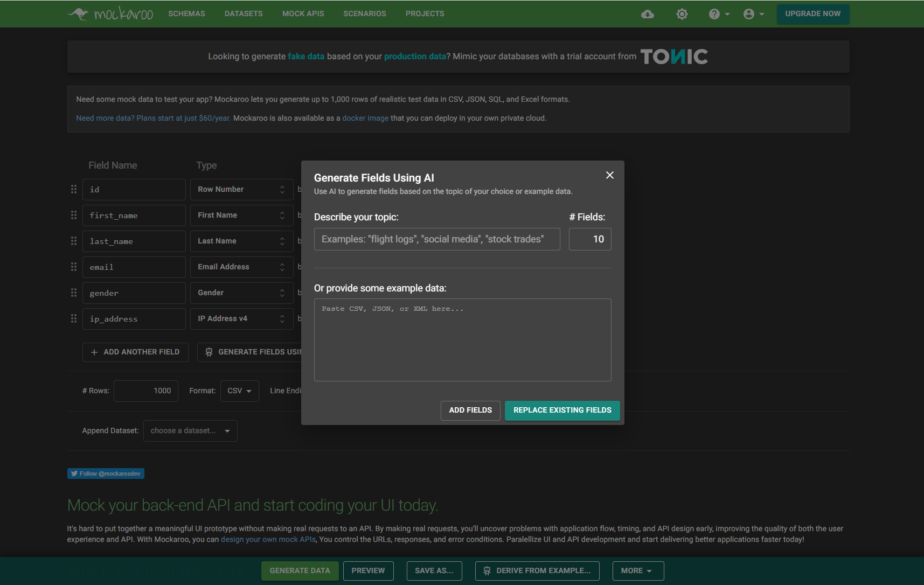924x585 pixels.
Task: Open the First Name type selector
Action: pos(241,215)
